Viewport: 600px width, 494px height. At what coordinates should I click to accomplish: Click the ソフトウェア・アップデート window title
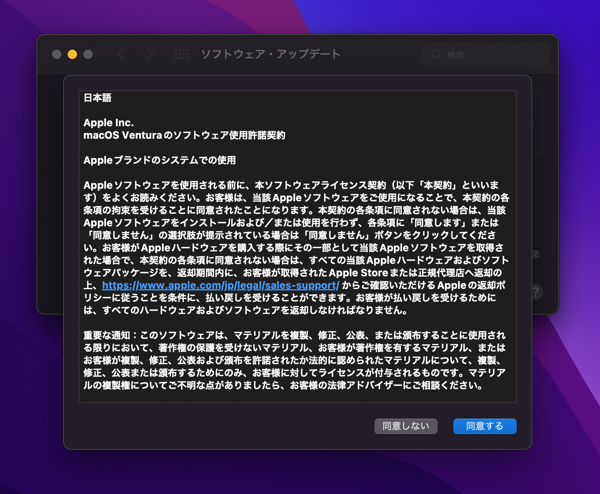[271, 54]
